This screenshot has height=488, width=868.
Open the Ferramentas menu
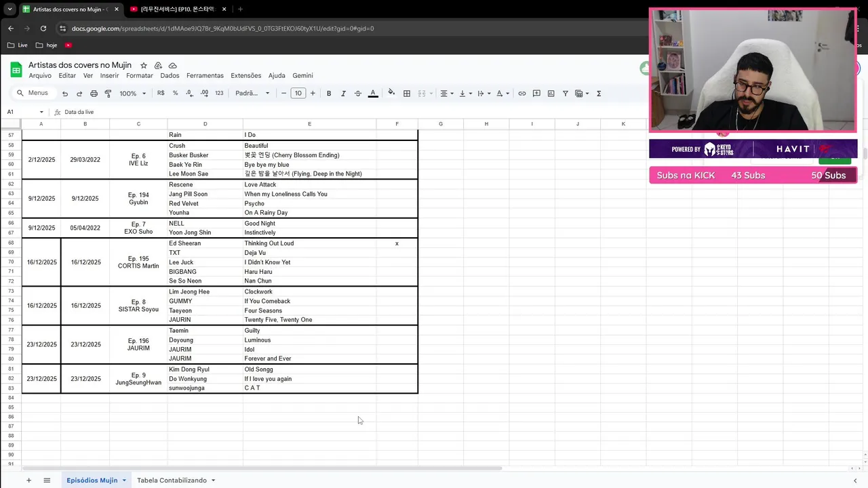pyautogui.click(x=205, y=75)
